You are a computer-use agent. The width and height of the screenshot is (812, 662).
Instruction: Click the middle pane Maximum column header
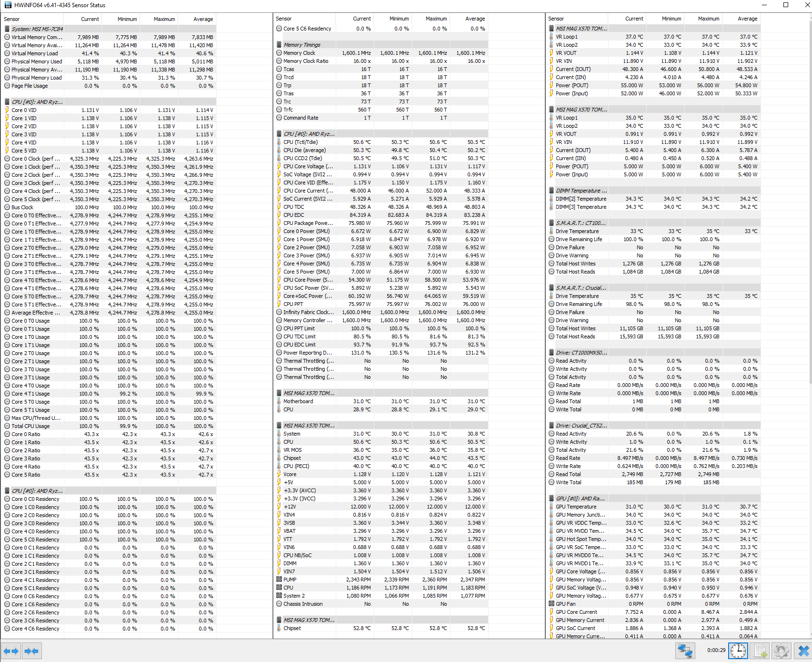(431, 19)
